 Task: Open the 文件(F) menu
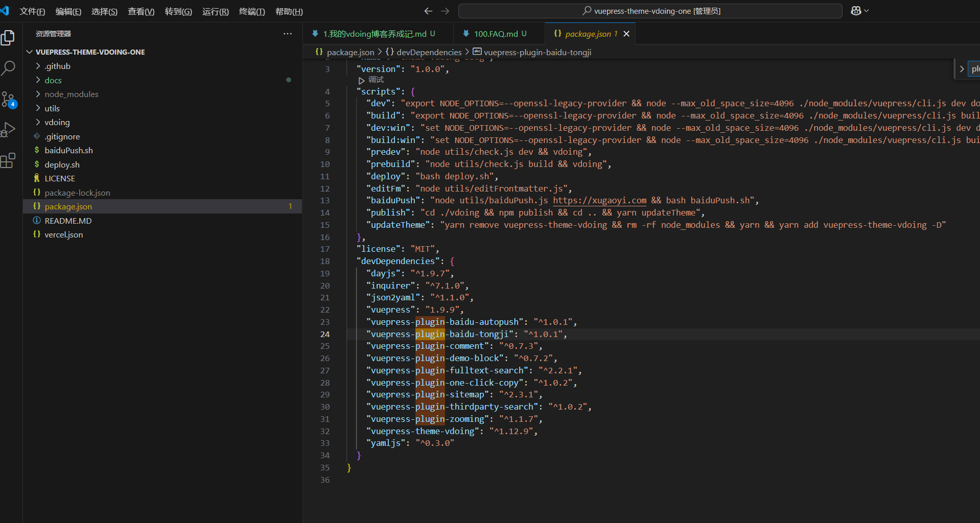[32, 11]
